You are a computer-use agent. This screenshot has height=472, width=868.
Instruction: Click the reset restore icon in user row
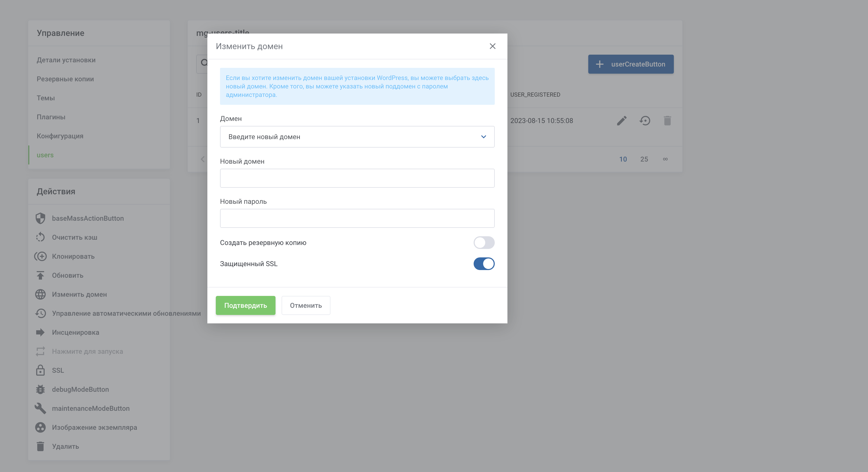click(645, 121)
